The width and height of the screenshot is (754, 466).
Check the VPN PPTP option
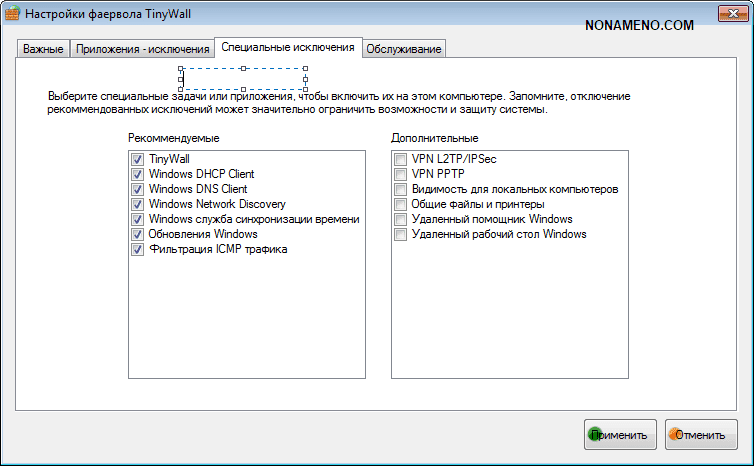(x=400, y=174)
